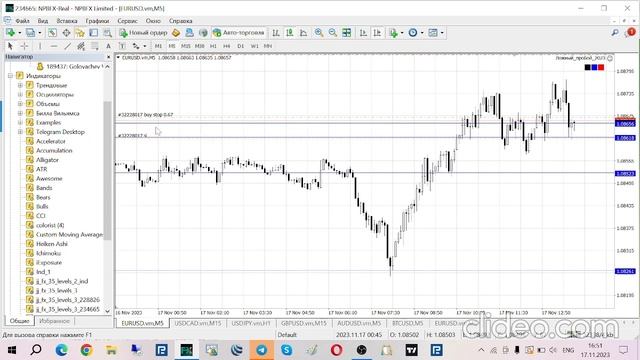Open the Файл menu
Image resolution: width=640 pixels, height=360 pixels.
[22, 21]
